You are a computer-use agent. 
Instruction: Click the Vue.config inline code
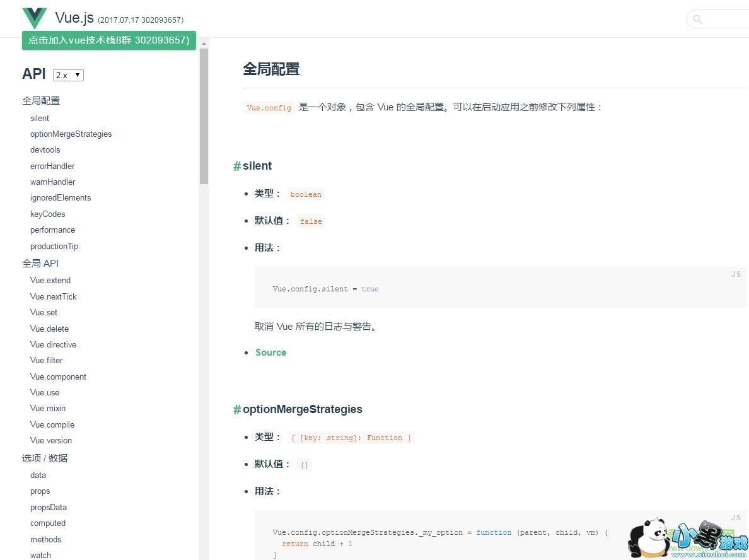click(269, 108)
